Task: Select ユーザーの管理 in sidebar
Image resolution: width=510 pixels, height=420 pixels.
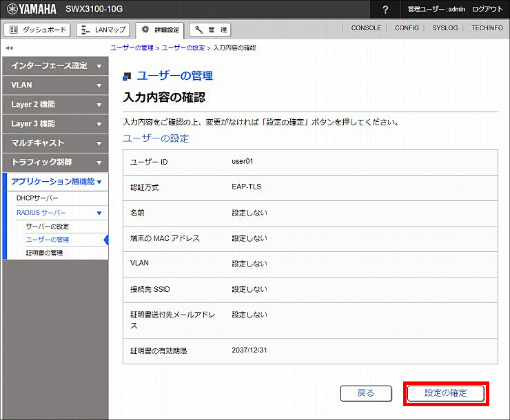Action: coord(48,240)
